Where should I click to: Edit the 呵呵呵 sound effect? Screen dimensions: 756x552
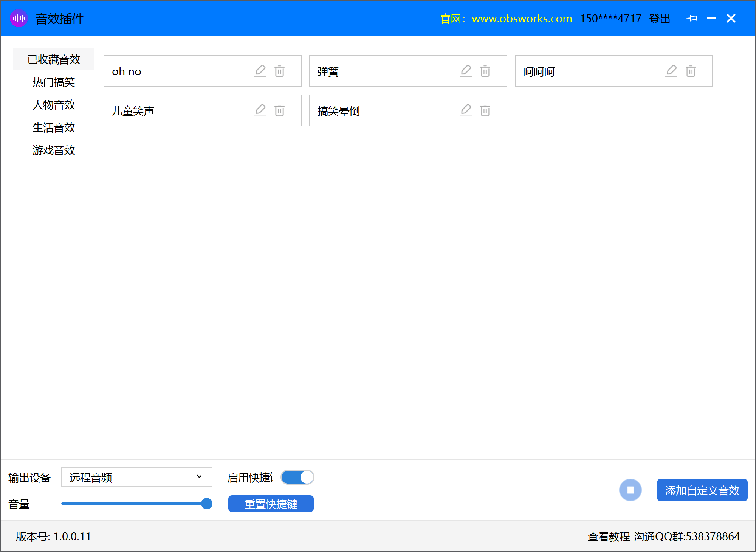[x=671, y=71]
